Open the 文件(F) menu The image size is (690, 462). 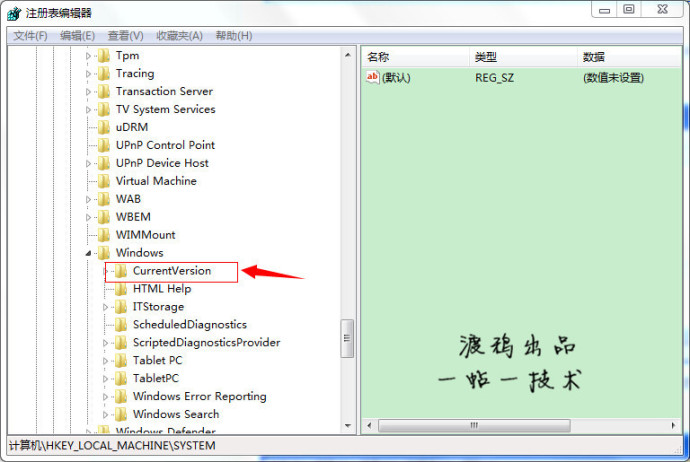point(31,36)
